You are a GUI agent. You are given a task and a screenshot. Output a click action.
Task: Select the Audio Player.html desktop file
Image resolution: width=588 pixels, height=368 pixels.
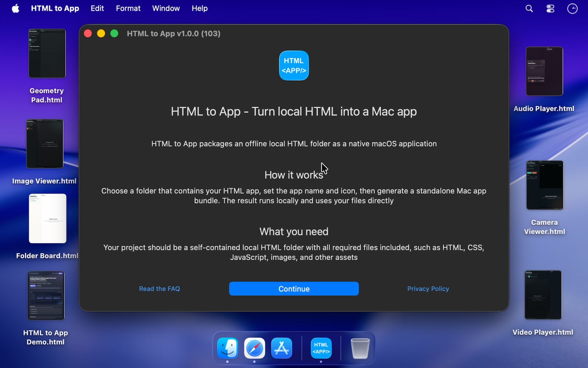tap(544, 71)
